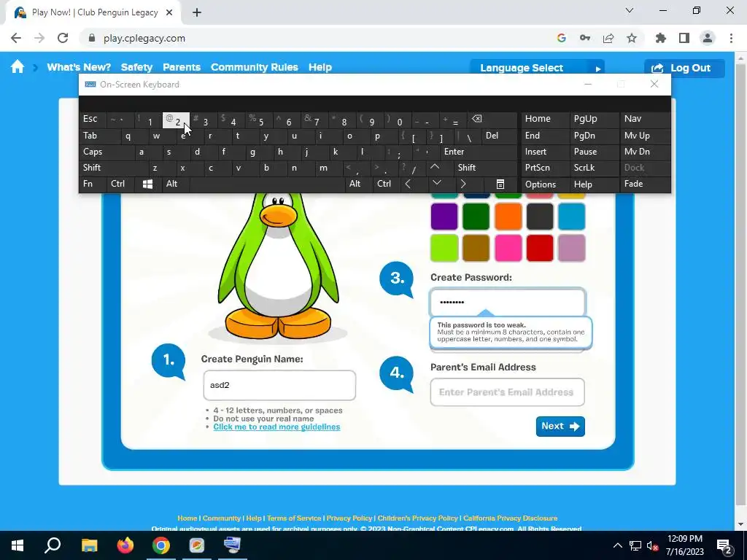This screenshot has width=747, height=560.
Task: Go back with browser back arrow
Action: (16, 38)
